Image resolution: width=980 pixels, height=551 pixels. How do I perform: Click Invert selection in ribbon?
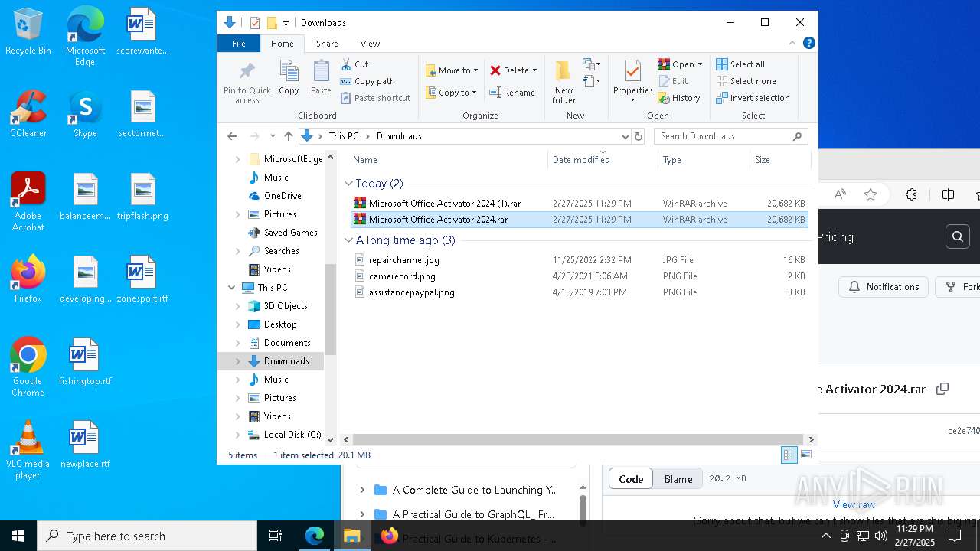coord(753,98)
